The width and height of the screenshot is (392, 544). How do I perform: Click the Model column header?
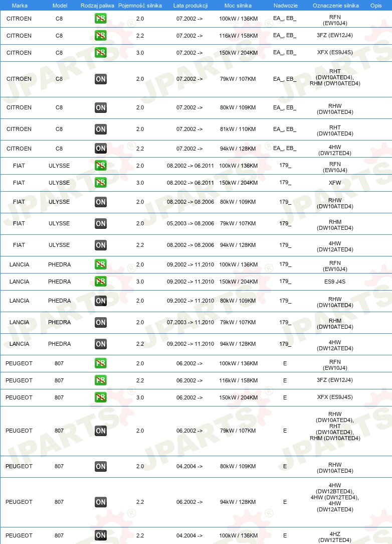(60, 6)
